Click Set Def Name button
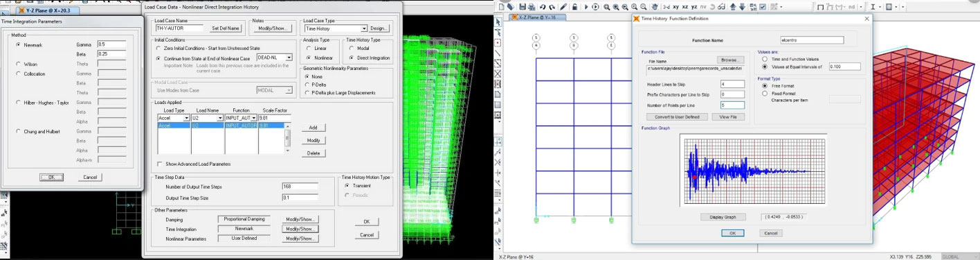The image size is (980, 260). click(226, 28)
